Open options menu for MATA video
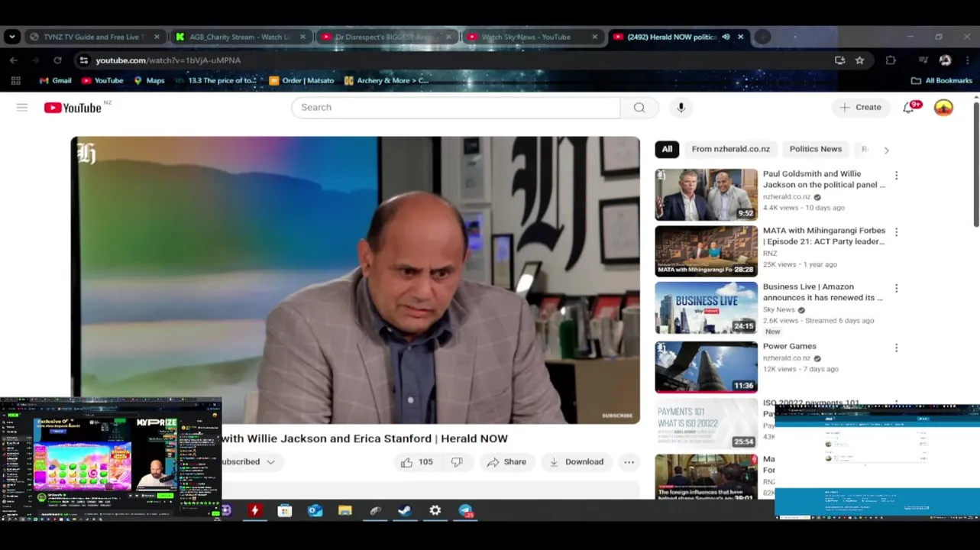The width and height of the screenshot is (980, 550). coord(896,232)
